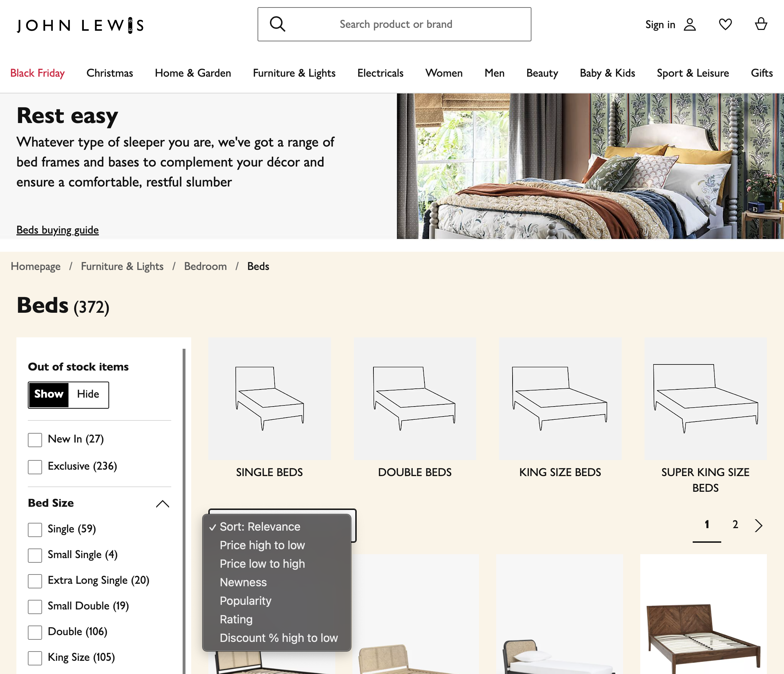Check the Exclusive filter checkbox

(x=35, y=467)
